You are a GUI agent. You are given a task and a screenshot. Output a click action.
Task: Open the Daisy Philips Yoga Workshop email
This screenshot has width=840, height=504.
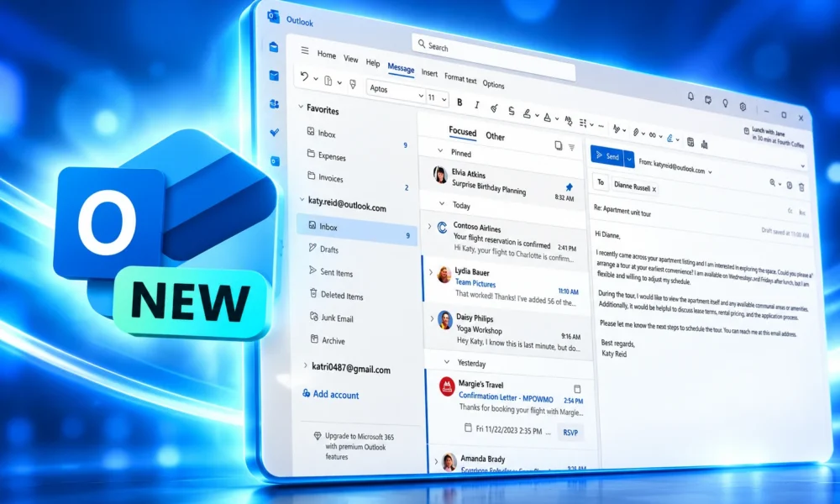pyautogui.click(x=508, y=331)
